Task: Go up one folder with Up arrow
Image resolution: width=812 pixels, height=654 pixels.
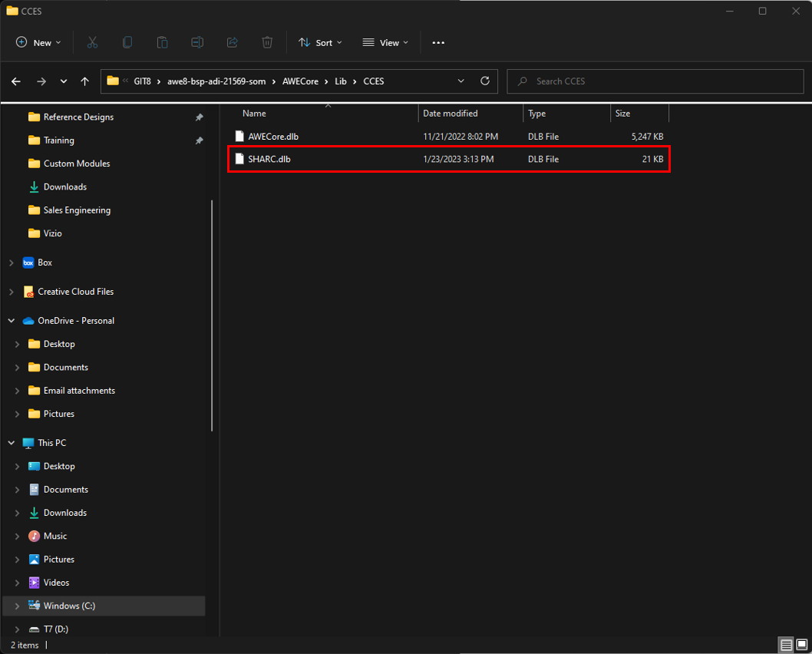Action: (x=84, y=81)
